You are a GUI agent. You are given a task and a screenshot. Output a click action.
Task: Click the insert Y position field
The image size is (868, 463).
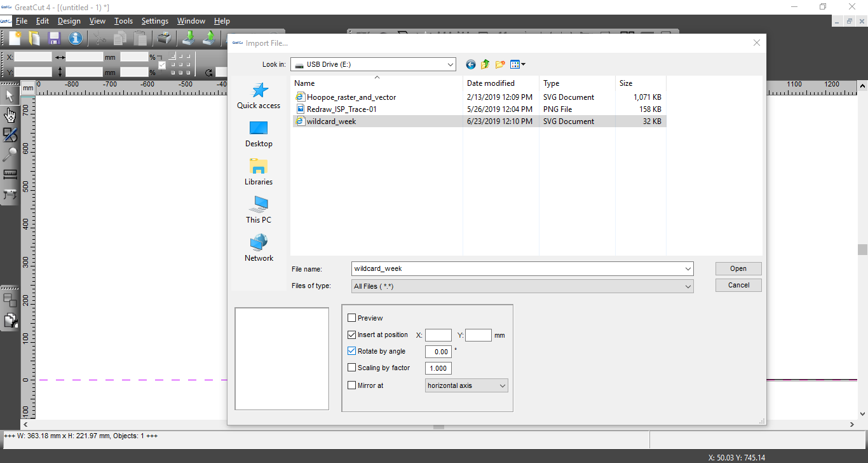coord(478,335)
